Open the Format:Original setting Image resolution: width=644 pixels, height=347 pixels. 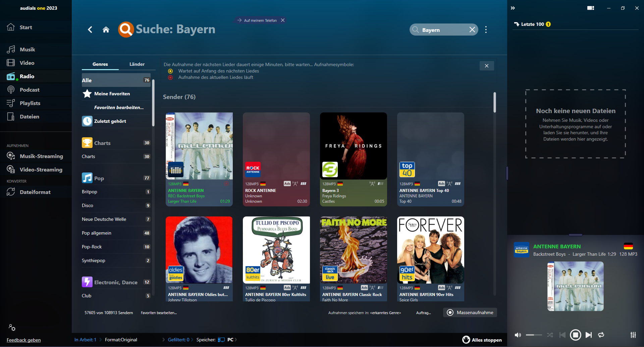(x=121, y=340)
